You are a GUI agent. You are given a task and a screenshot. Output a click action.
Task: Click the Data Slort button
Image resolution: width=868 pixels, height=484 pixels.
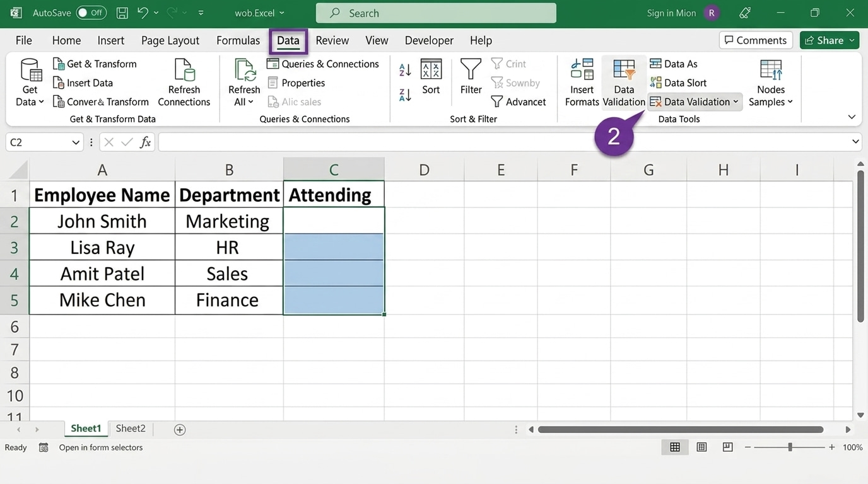pos(678,83)
